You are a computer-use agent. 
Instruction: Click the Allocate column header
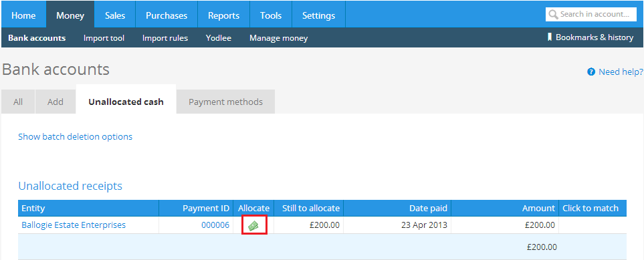(253, 209)
